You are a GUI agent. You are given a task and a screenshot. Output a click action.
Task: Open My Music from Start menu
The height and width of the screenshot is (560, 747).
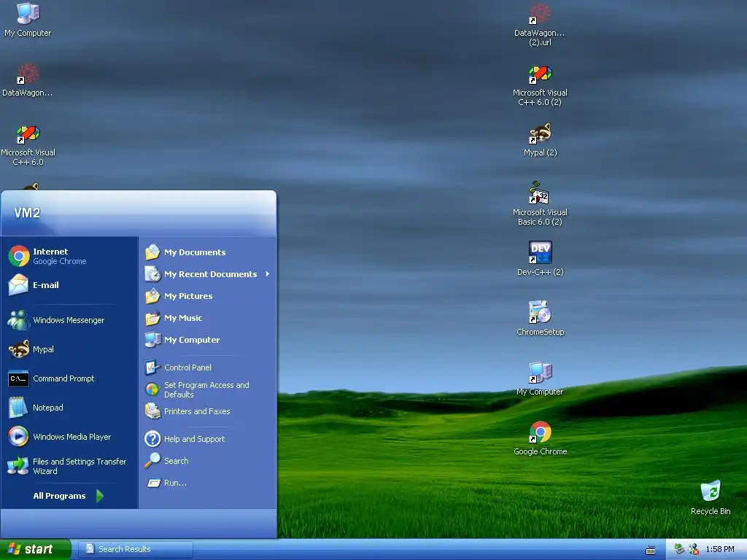(x=208, y=318)
